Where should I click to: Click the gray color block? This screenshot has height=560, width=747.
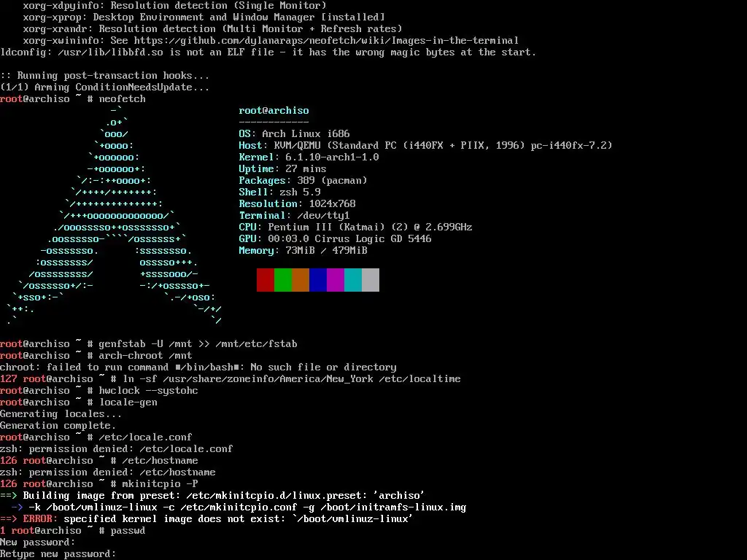click(x=371, y=279)
